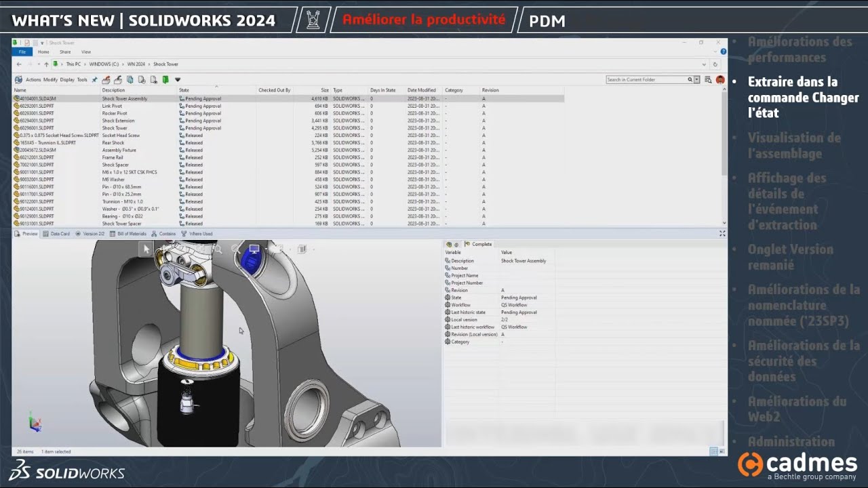Click the Check In toolbar icon

pyautogui.click(x=118, y=79)
